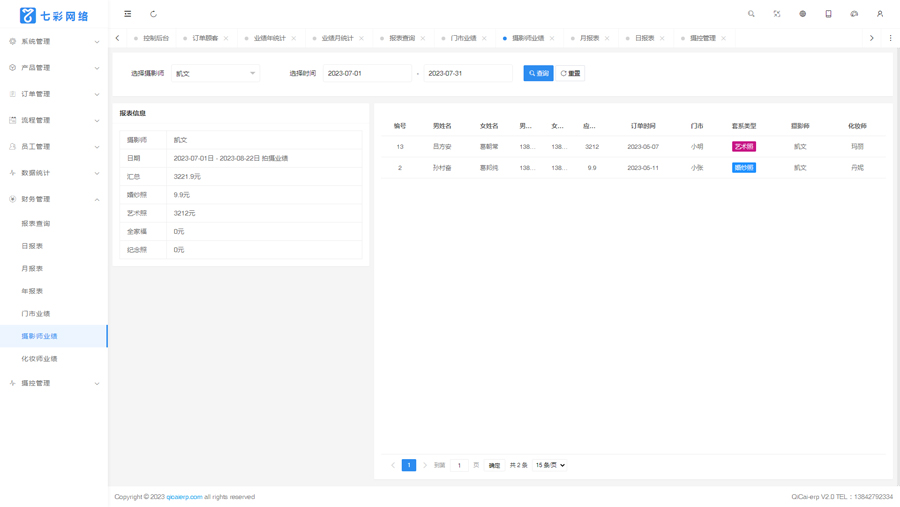This screenshot has width=900, height=507.
Task: Collapse sidebar with the menu fold icon
Action: click(127, 14)
